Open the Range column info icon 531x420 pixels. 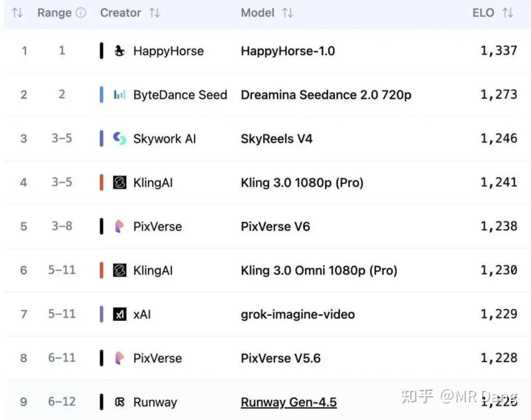[x=81, y=13]
